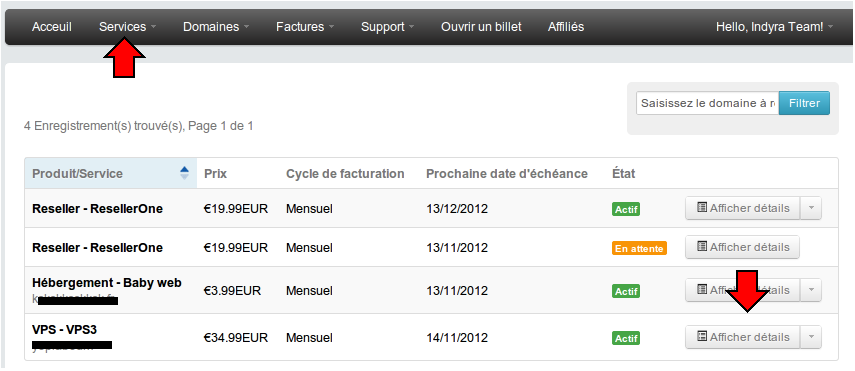Go to the Acceuil home page
Image resolution: width=855 pixels, height=371 pixels.
[x=52, y=27]
